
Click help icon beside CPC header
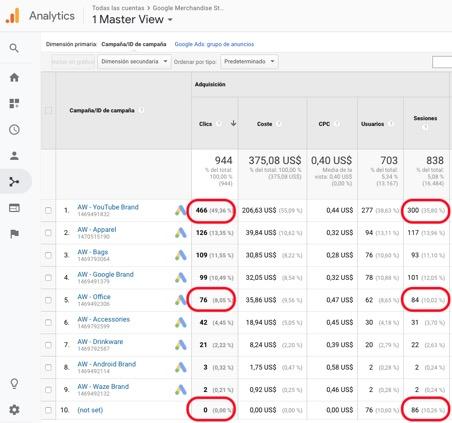click(337, 124)
